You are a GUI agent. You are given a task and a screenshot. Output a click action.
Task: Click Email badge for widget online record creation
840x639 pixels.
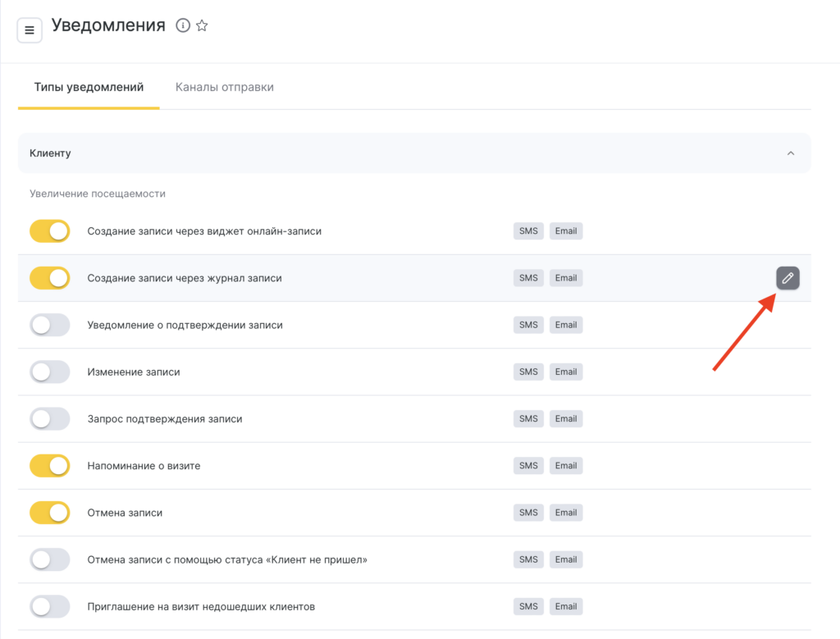point(566,231)
